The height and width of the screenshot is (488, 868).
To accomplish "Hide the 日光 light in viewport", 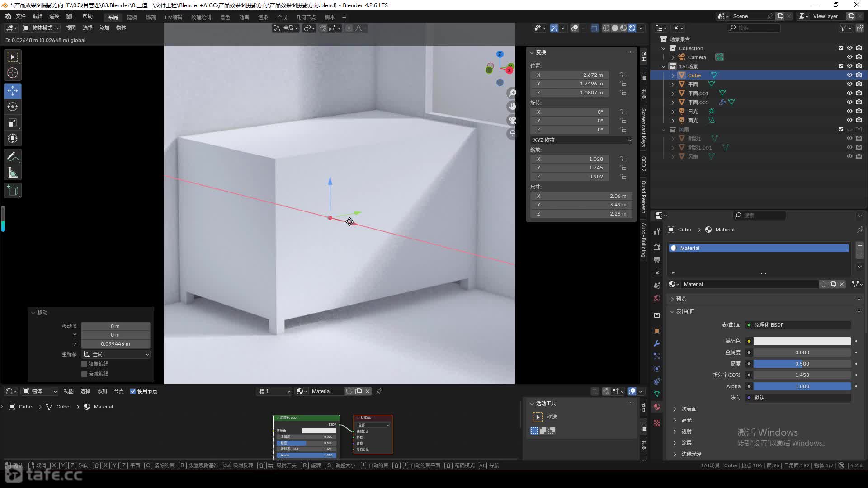I will (849, 111).
